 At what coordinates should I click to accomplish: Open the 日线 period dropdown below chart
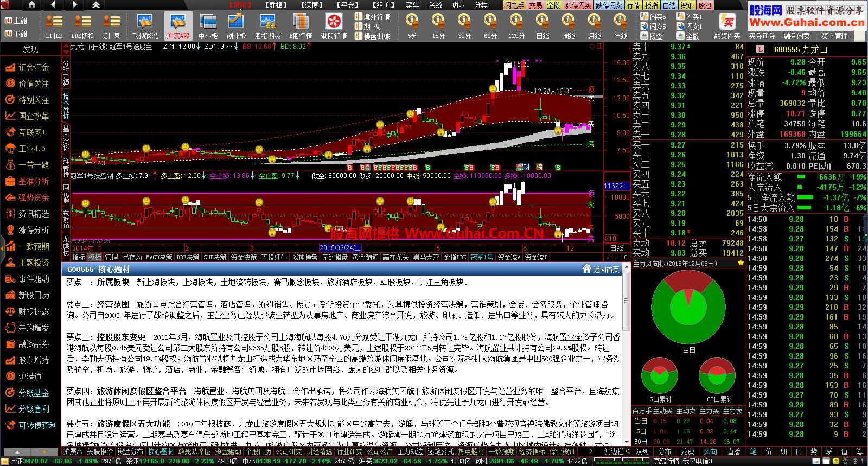[x=617, y=248]
